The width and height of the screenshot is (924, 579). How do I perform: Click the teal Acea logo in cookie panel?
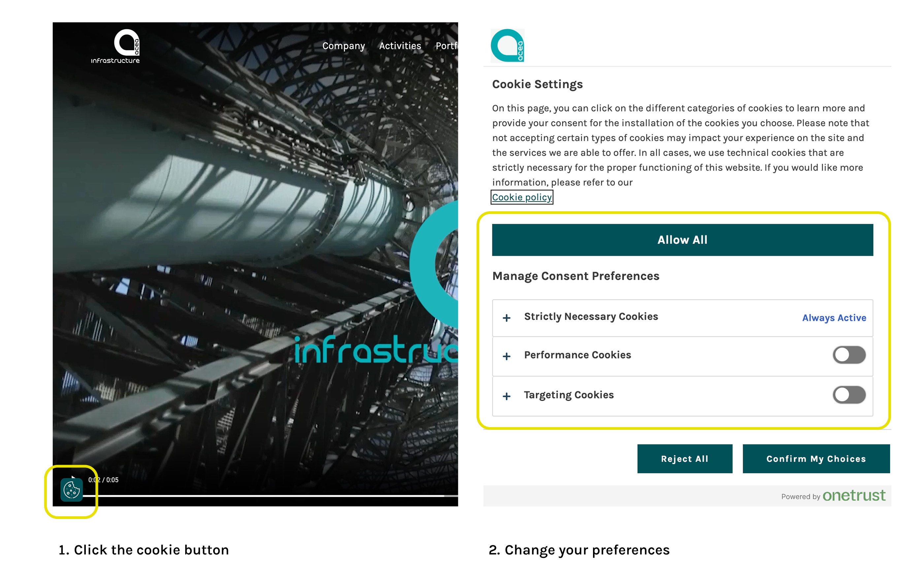[x=507, y=46]
